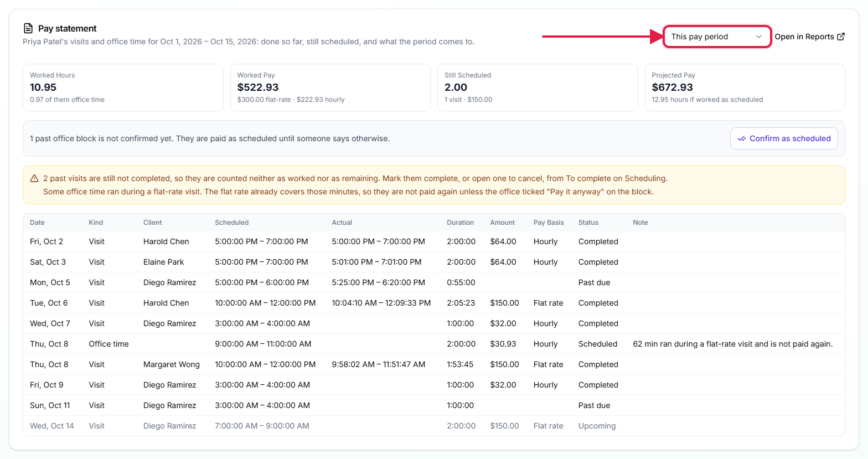Select the 'Sat, Oct 3' date cell
This screenshot has width=868, height=459.
tap(48, 262)
